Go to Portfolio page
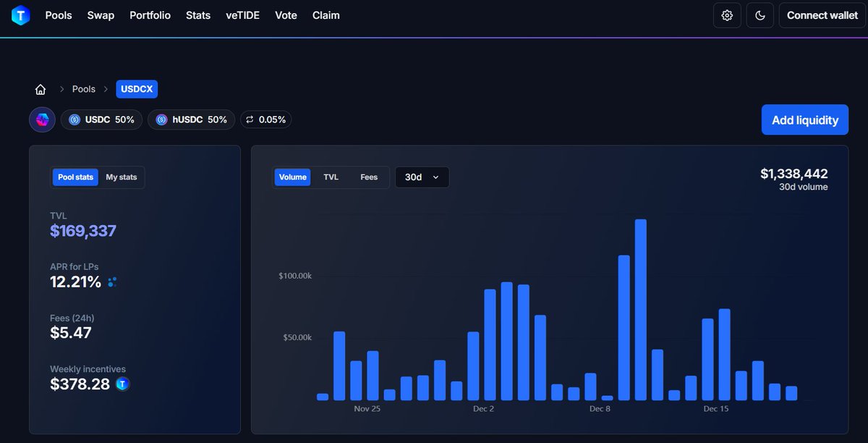This screenshot has height=443, width=868. coord(150,15)
